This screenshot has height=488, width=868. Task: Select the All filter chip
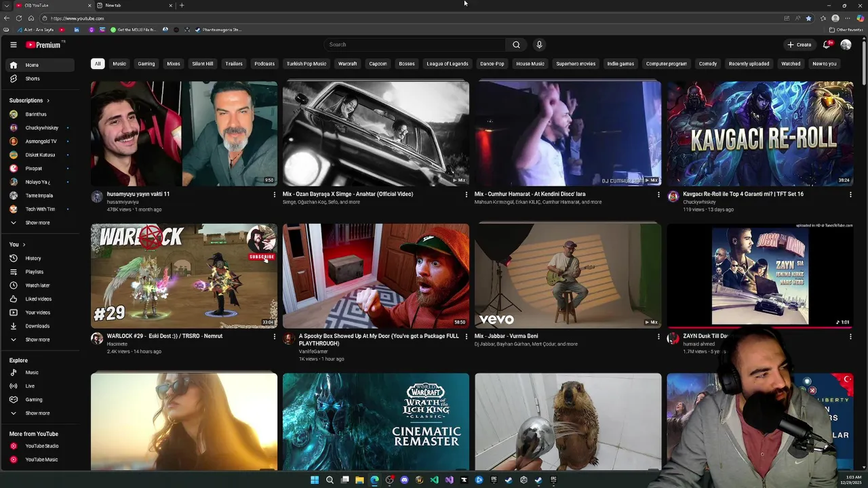98,64
